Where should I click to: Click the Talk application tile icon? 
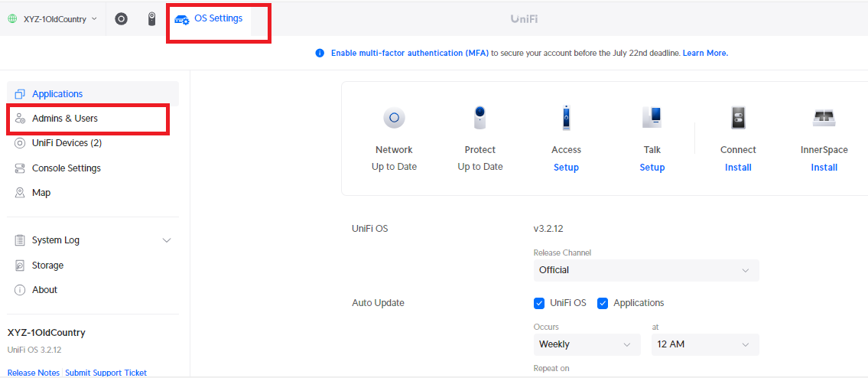coord(652,118)
